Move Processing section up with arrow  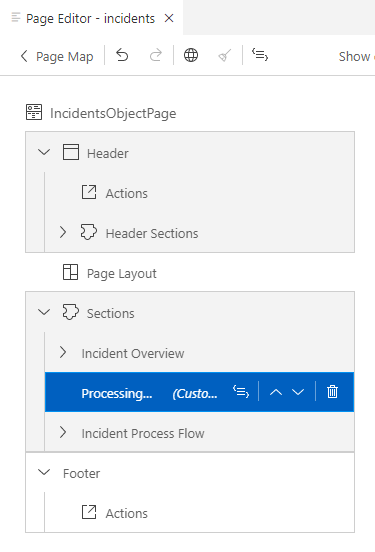pos(276,392)
